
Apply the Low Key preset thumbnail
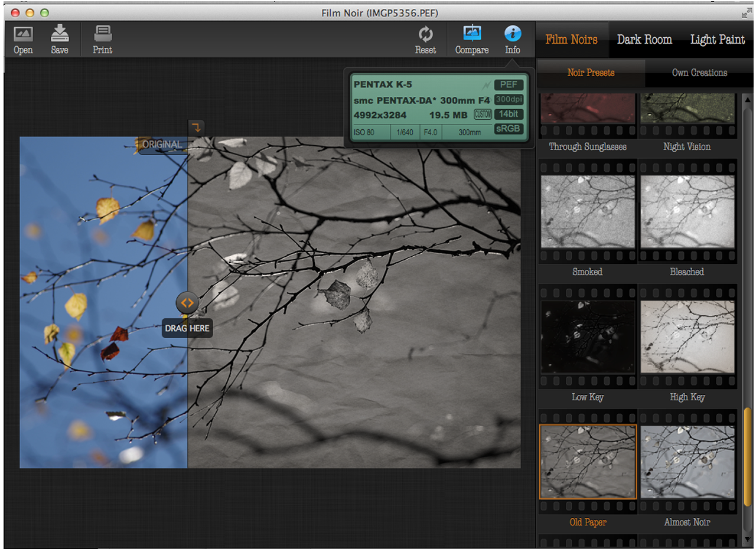pos(588,336)
